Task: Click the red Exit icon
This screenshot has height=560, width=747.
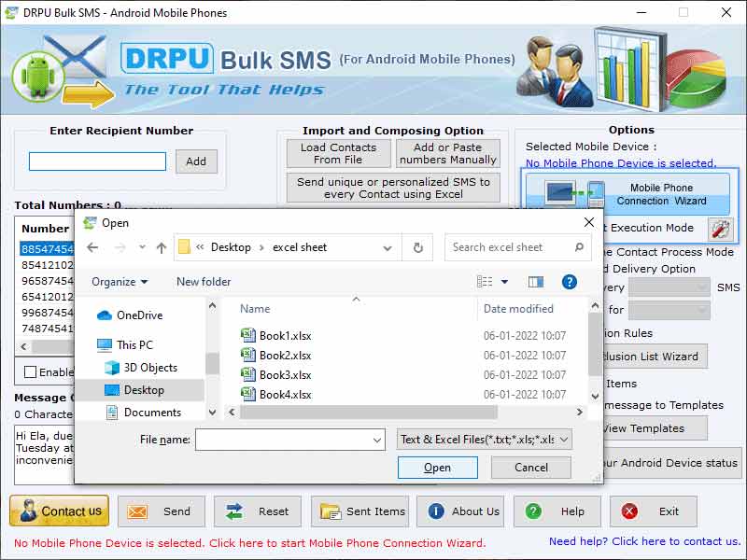Action: coord(627,511)
